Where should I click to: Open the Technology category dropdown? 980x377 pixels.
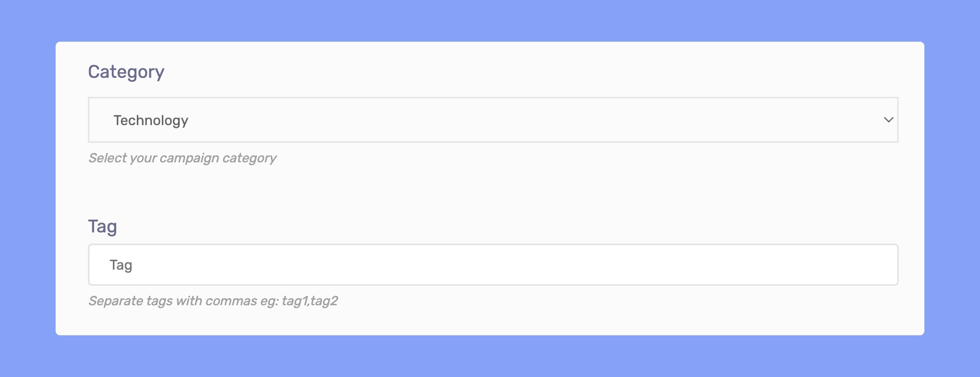493,120
